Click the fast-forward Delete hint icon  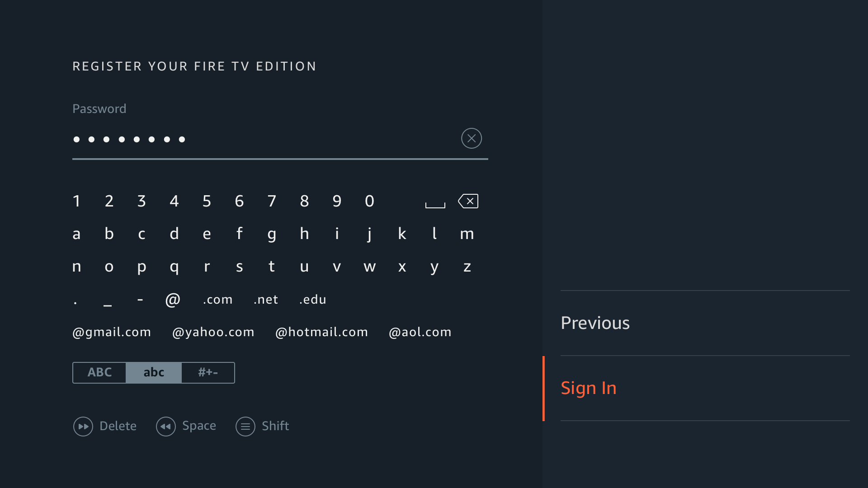[83, 426]
